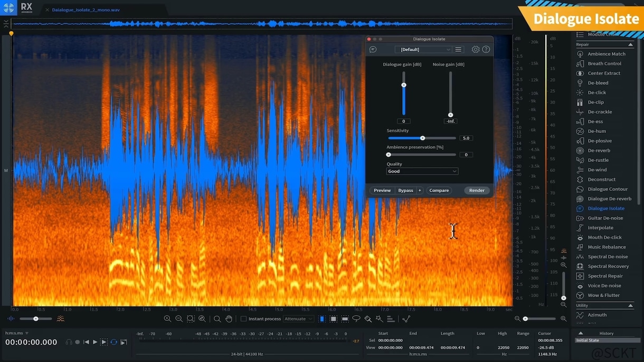644x362 pixels.
Task: Open the Quality dropdown set to Good
Action: [422, 172]
